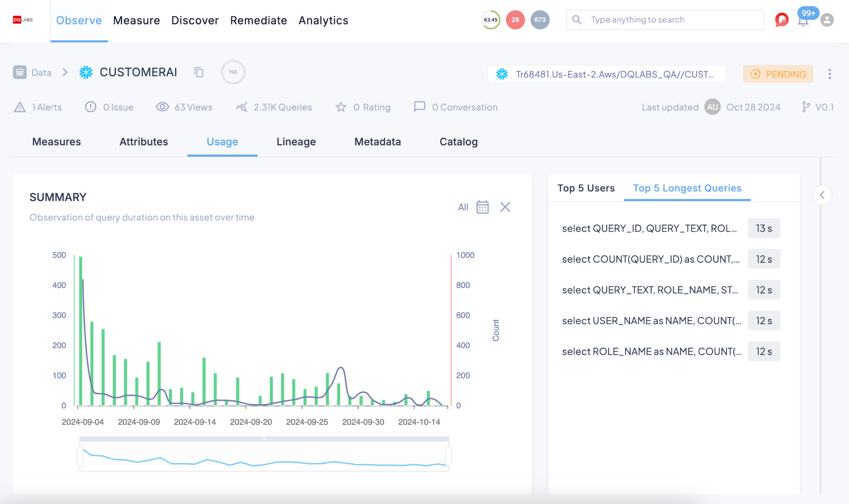
Task: Click the views eye icon
Action: [162, 107]
